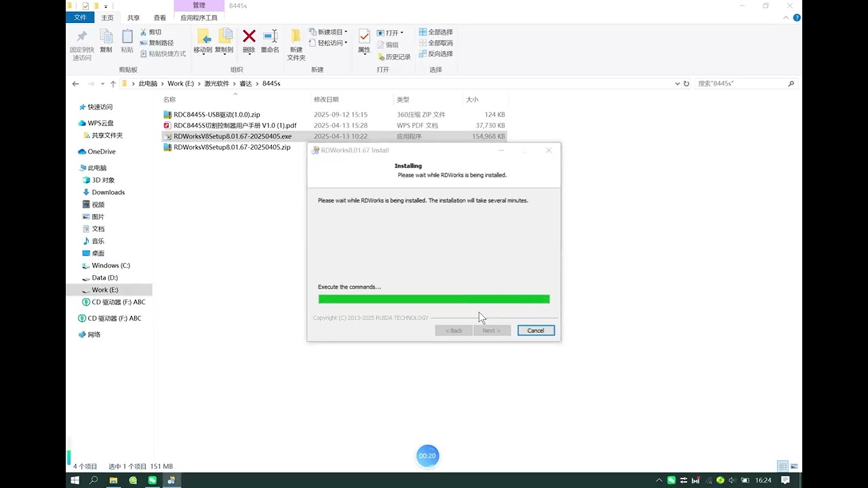Switch to the Share (共享) tab
Image resolution: width=868 pixels, height=488 pixels.
[x=134, y=18]
